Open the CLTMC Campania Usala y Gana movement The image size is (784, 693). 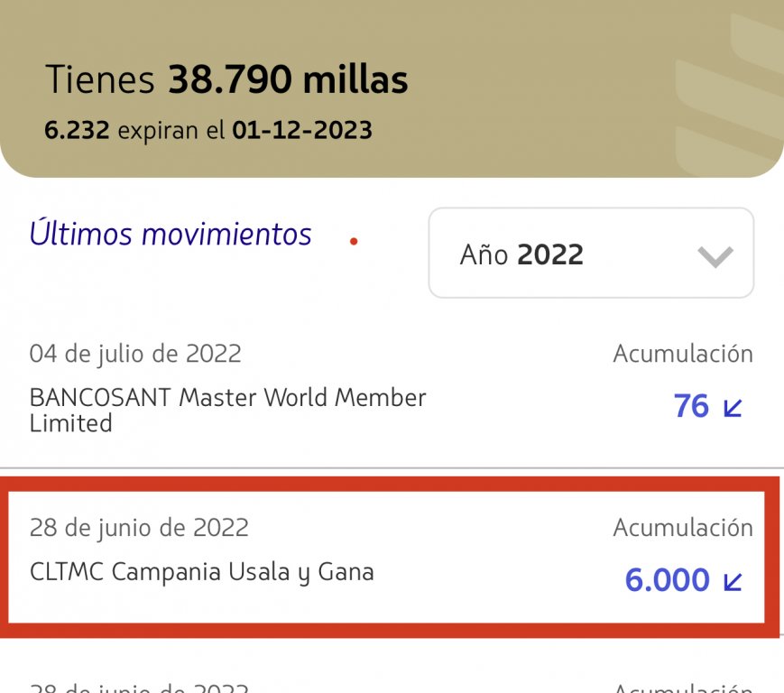click(201, 571)
